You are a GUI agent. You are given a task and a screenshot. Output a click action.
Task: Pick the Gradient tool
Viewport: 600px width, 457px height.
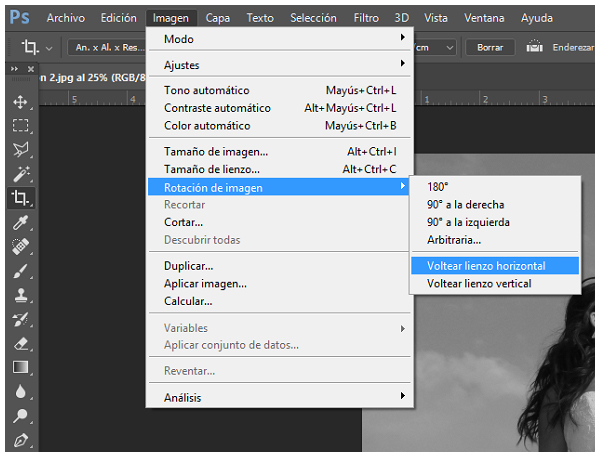19,367
